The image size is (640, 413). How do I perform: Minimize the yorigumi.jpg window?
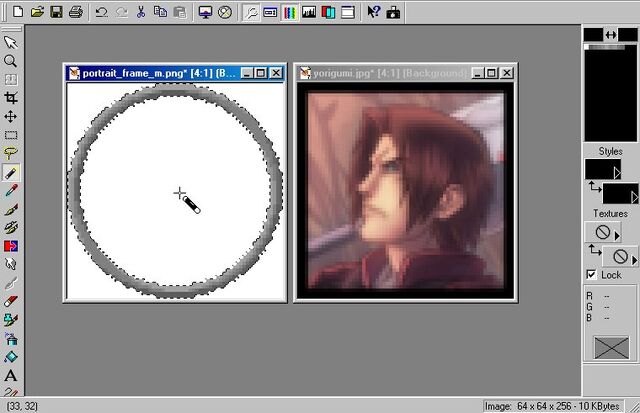[x=478, y=73]
